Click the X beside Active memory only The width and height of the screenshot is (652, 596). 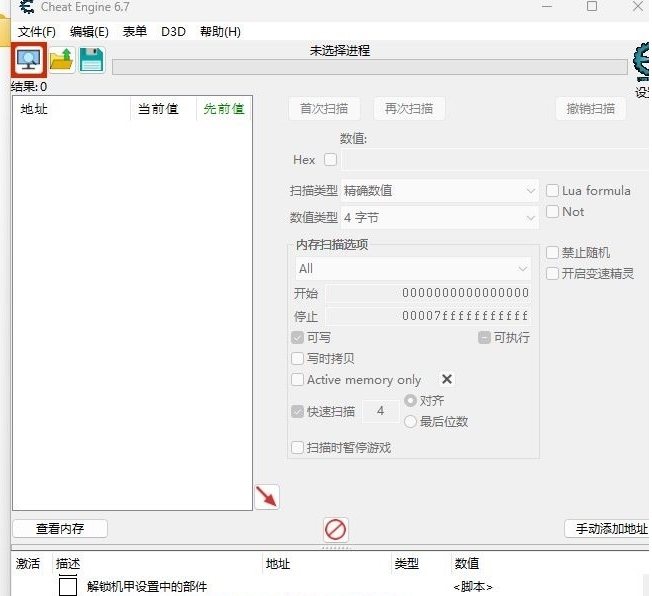[x=447, y=379]
